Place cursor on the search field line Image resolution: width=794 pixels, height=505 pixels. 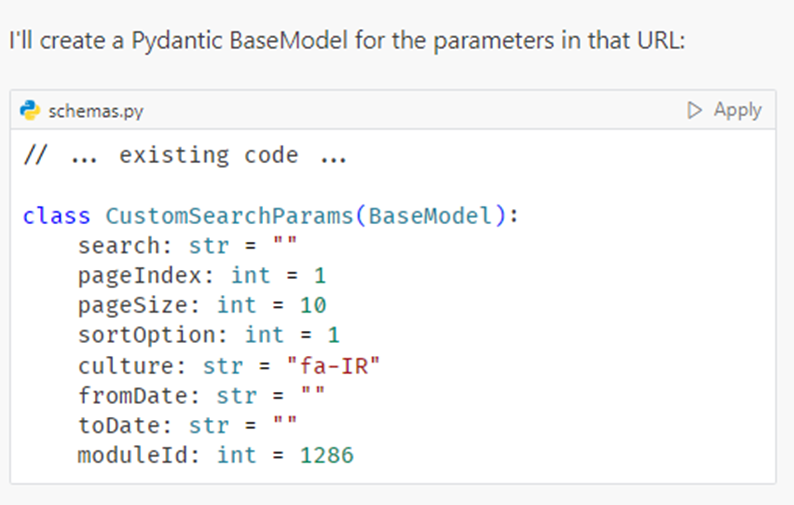pyautogui.click(x=187, y=246)
